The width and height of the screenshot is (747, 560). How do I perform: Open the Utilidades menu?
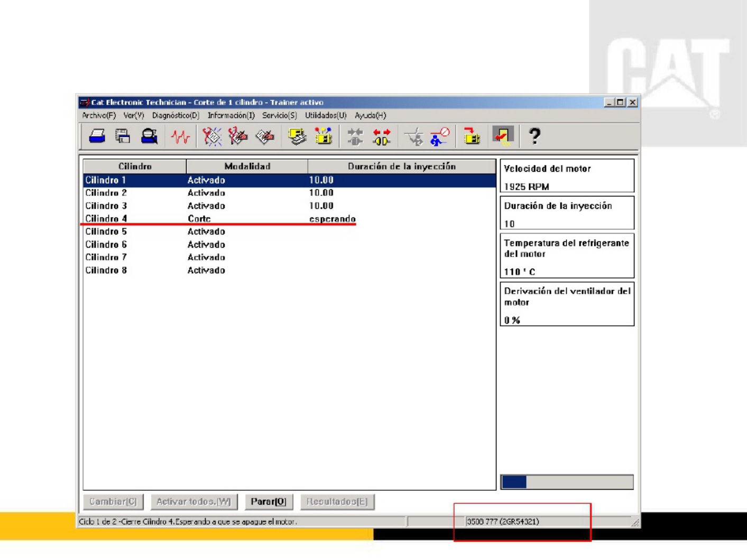point(326,115)
